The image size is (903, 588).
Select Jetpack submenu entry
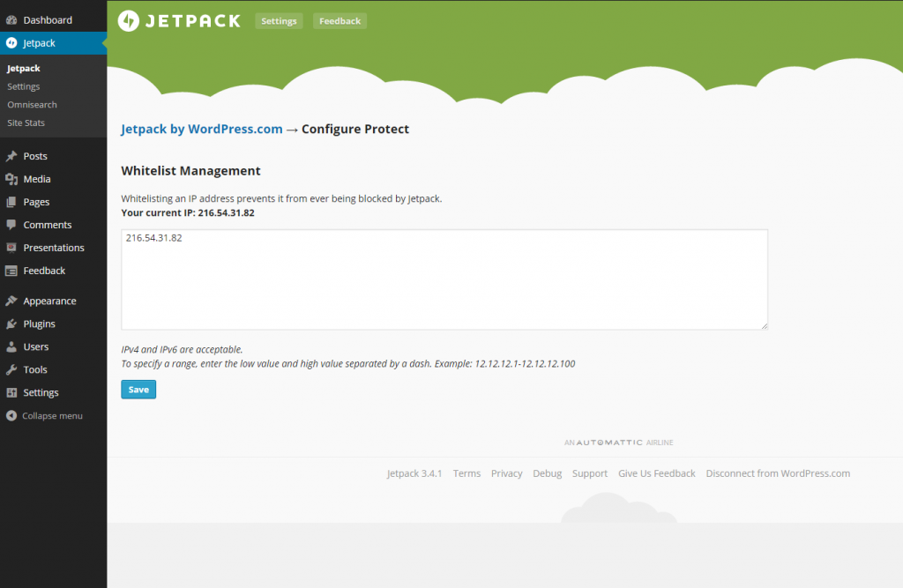(x=24, y=68)
